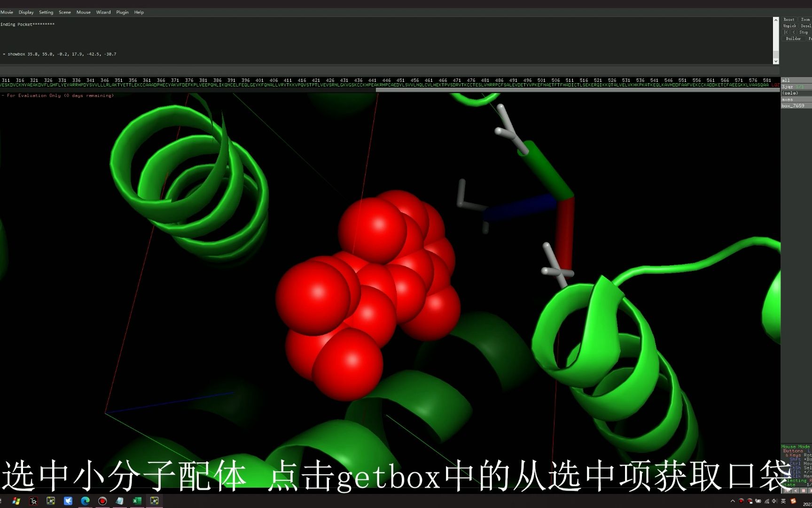This screenshot has height=508, width=812.
Task: Open the Help menu
Action: [139, 12]
